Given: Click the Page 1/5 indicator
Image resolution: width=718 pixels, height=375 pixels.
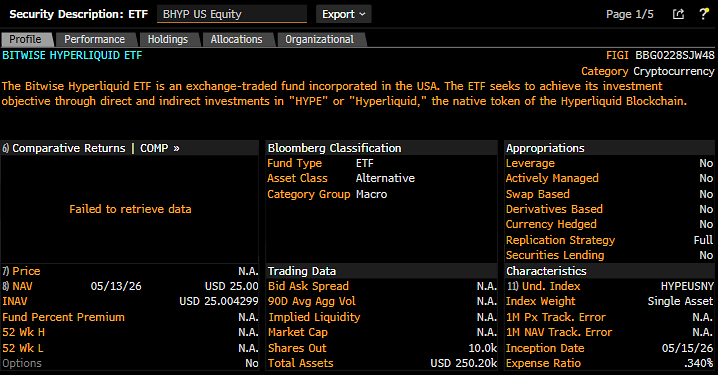Looking at the screenshot, I should pos(630,14).
